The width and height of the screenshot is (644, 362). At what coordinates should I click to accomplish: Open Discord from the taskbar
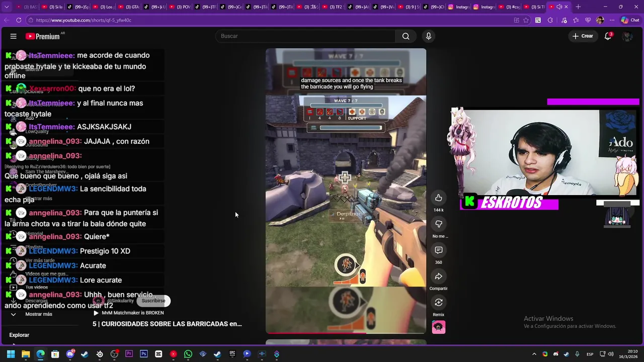[x=70, y=354]
